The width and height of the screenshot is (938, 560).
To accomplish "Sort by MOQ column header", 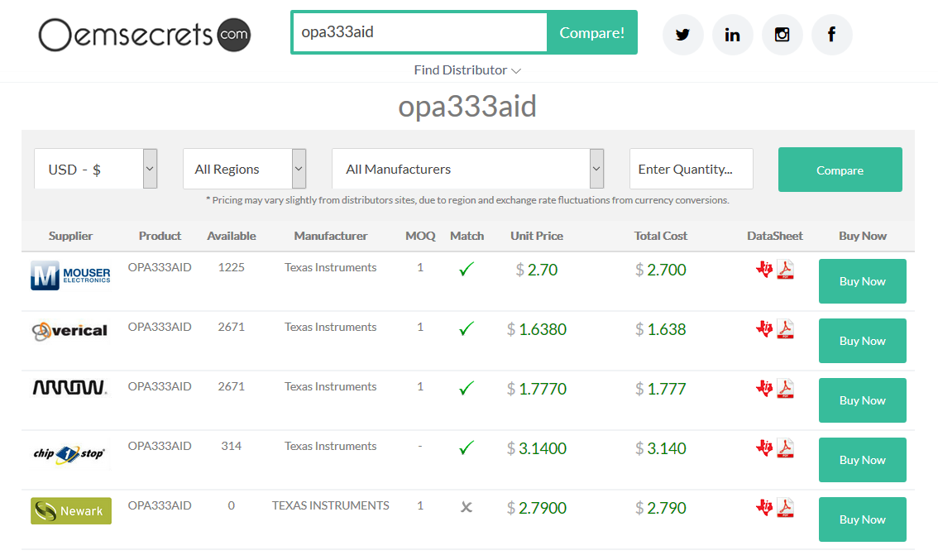I will pyautogui.click(x=420, y=236).
